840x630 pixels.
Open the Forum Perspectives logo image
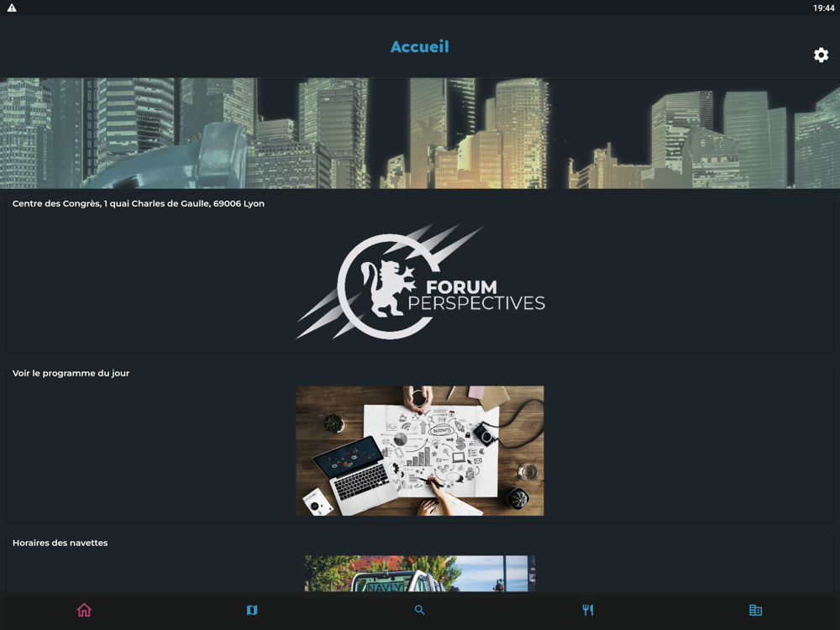[x=420, y=281]
